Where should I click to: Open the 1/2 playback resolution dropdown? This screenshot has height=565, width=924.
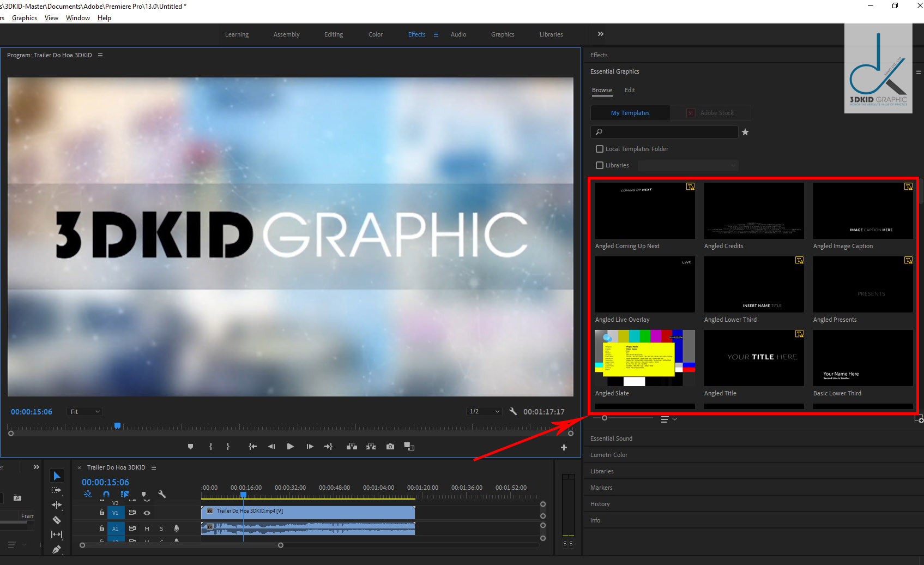pos(484,412)
